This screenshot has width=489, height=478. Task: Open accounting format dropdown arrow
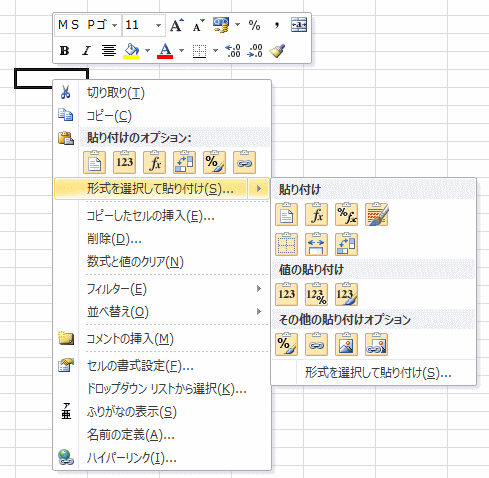237,25
